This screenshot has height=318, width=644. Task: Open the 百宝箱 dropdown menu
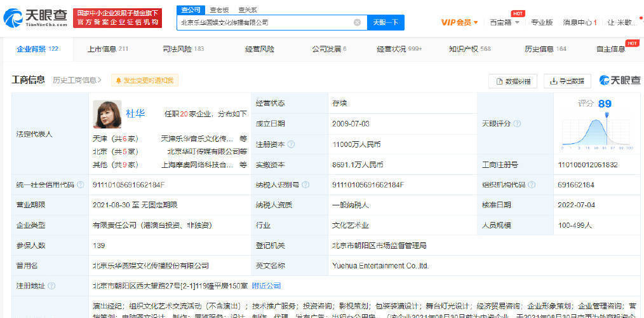505,22
